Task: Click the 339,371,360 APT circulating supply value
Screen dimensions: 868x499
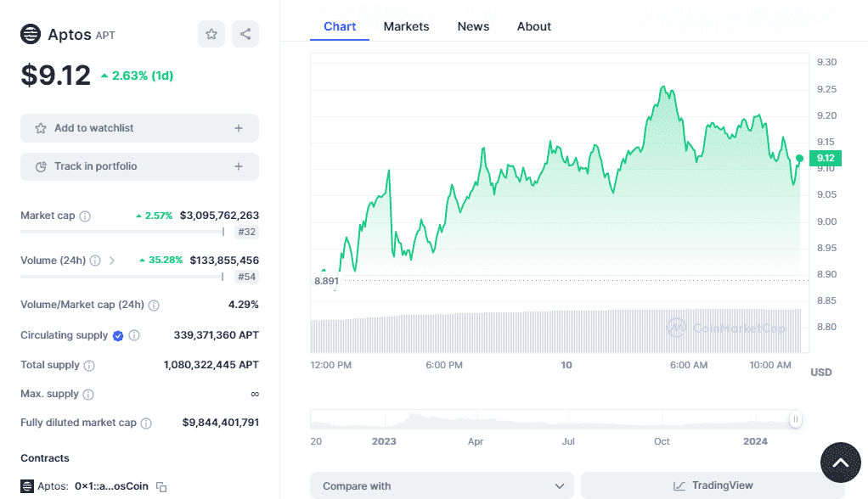Action: [217, 335]
